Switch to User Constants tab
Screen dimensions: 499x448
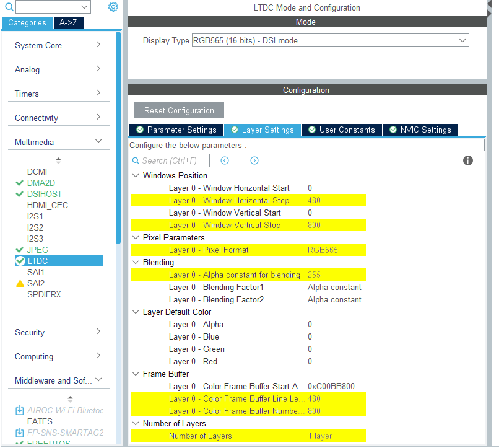click(x=342, y=130)
